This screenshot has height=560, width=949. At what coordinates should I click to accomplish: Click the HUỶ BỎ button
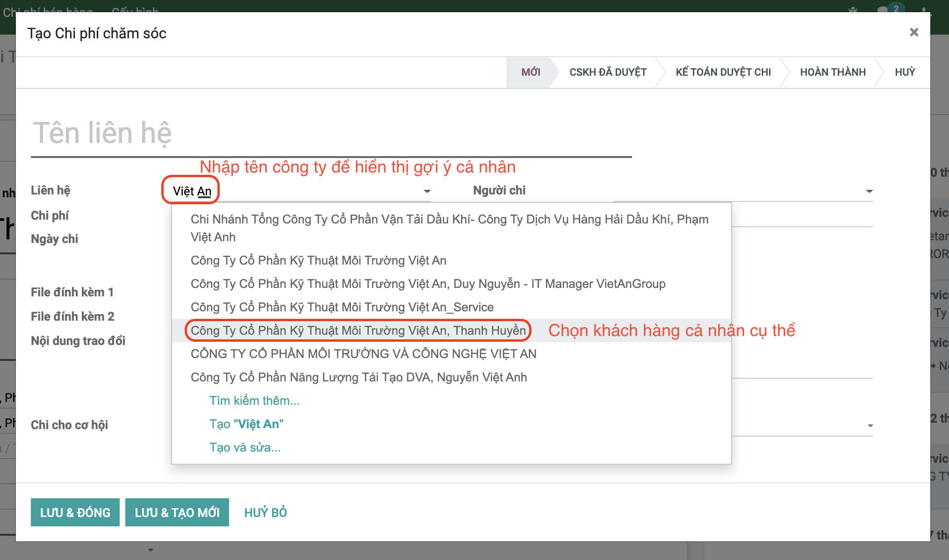pyautogui.click(x=265, y=512)
